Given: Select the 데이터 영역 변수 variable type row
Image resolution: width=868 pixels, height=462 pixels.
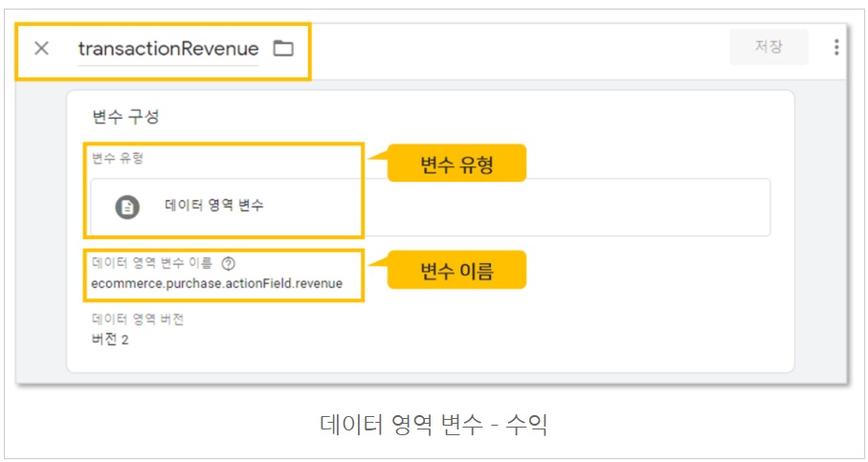Looking at the screenshot, I should tap(430, 208).
